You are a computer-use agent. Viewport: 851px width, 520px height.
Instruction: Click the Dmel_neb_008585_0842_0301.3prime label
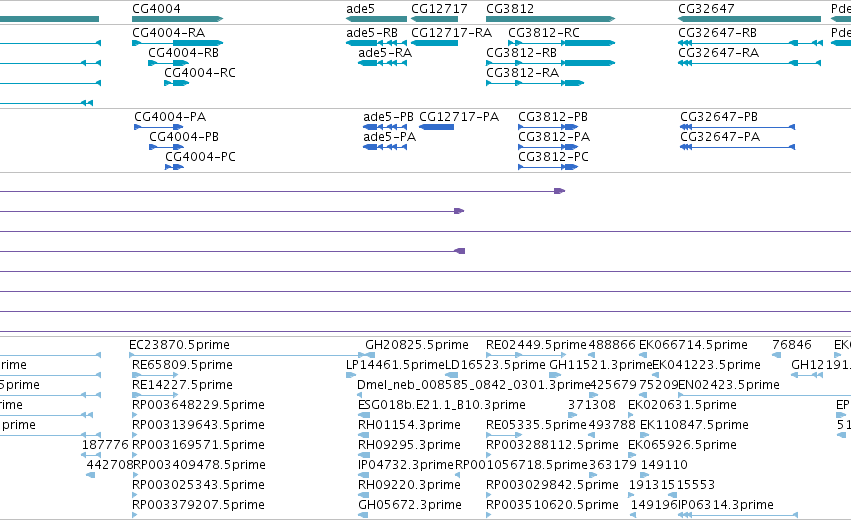point(473,385)
